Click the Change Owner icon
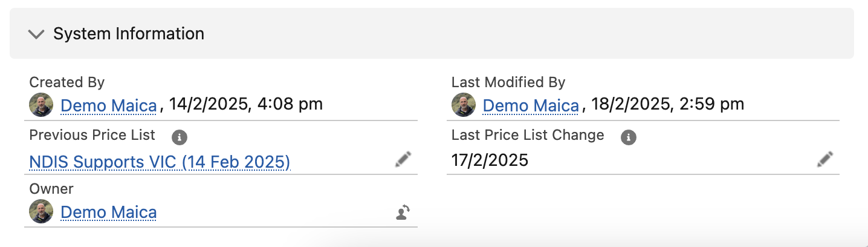The image size is (868, 247). (403, 212)
